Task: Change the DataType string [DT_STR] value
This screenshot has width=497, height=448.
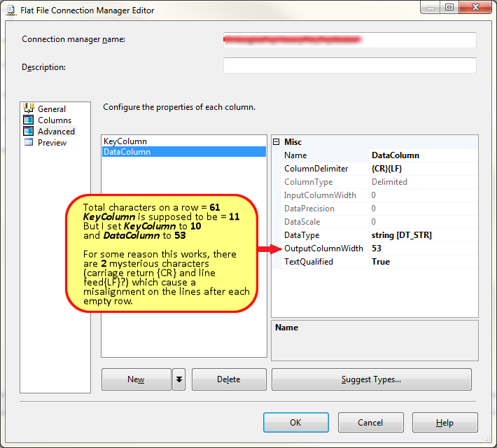Action: (423, 235)
